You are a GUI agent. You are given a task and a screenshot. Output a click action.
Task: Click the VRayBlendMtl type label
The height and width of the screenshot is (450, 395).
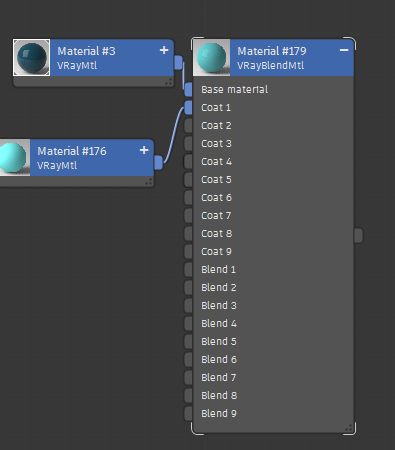(270, 65)
